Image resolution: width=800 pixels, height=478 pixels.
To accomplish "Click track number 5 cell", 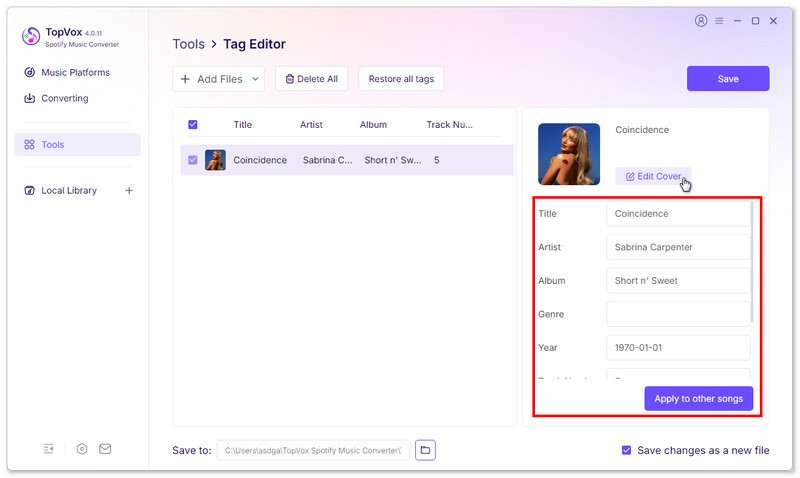I will 437,160.
